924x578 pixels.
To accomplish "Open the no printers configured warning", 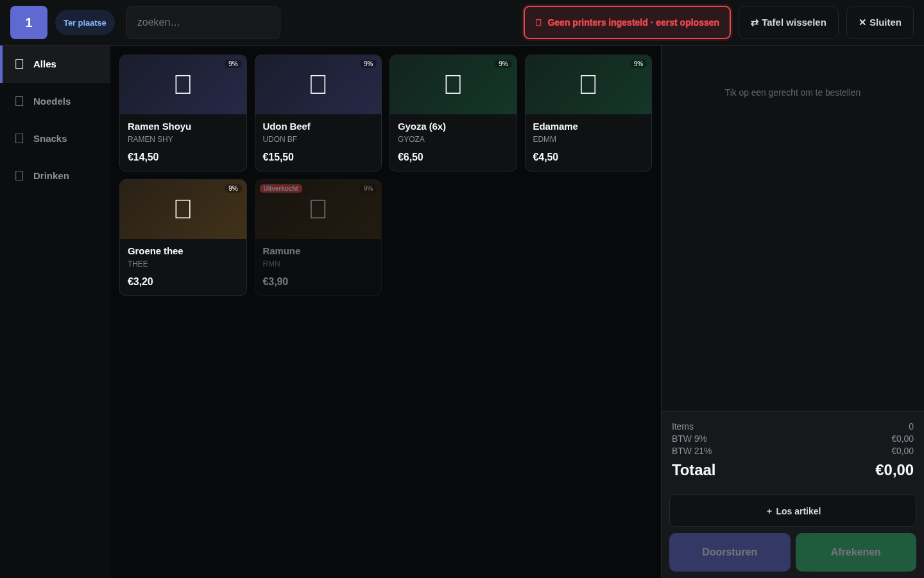I will tap(627, 22).
